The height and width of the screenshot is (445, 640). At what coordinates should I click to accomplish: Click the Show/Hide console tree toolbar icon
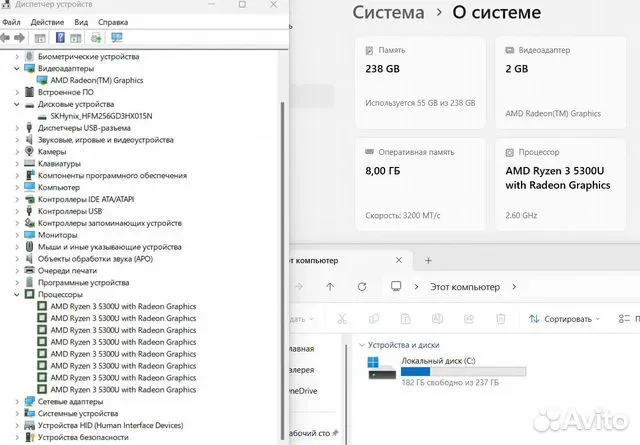(x=40, y=39)
